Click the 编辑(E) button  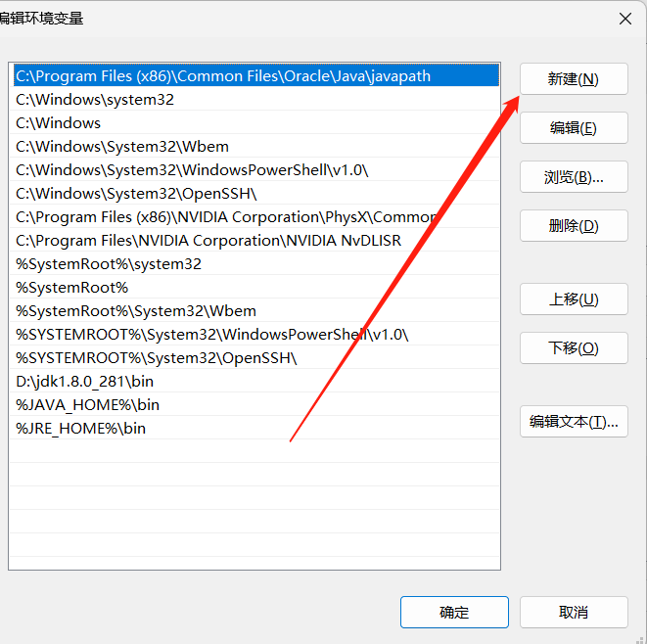[574, 128]
